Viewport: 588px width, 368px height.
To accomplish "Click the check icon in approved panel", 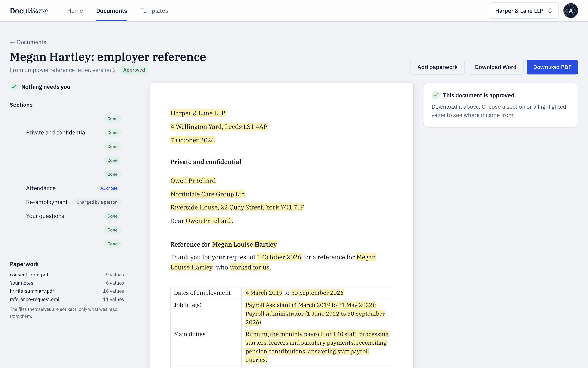I will [x=436, y=95].
